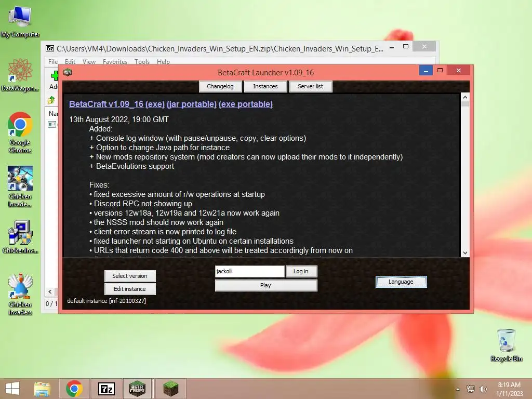Click the 7-Zip horizontal scroll left arrow

pos(50,291)
